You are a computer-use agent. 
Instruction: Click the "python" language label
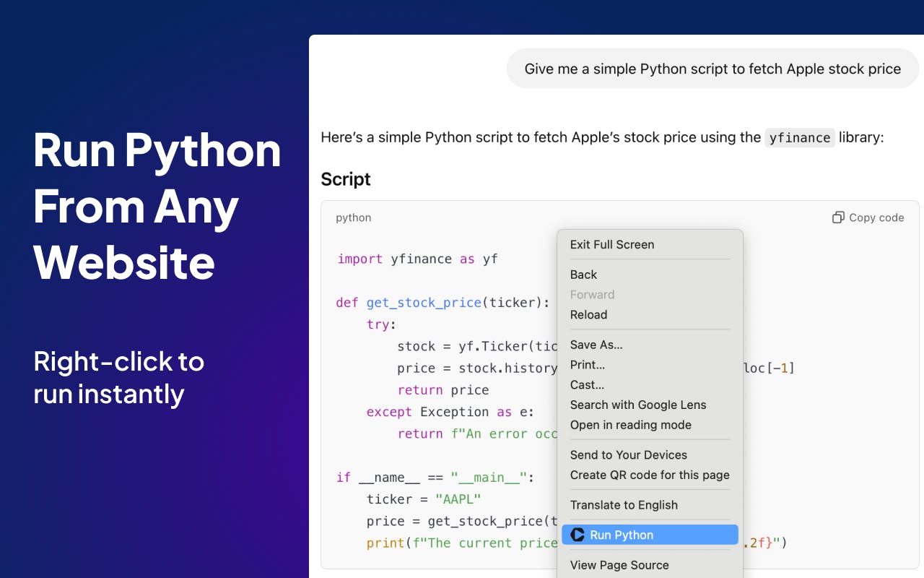click(x=353, y=217)
